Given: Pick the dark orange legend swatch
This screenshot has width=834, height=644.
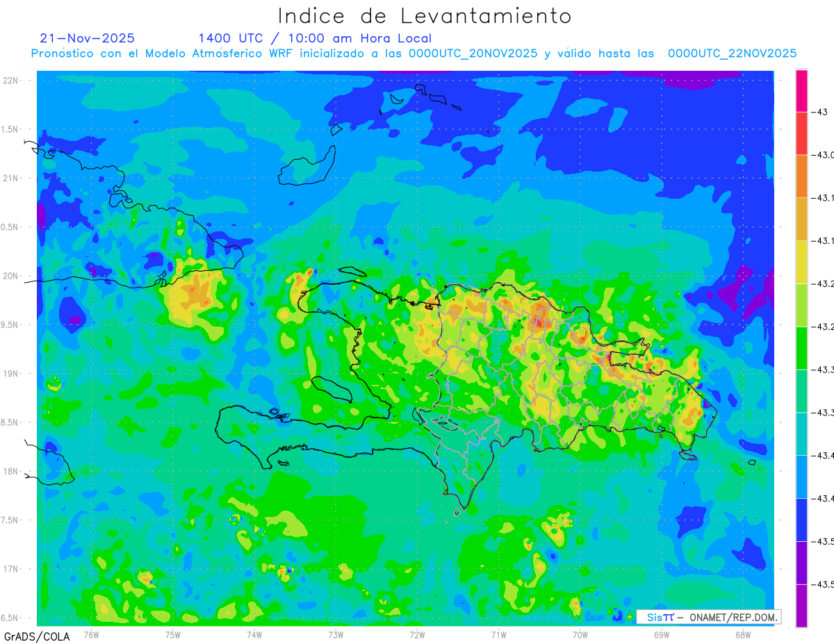Looking at the screenshot, I should (x=801, y=176).
